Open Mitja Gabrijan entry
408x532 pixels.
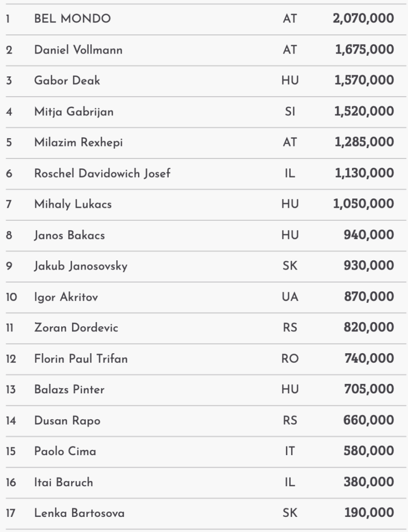[x=74, y=112]
